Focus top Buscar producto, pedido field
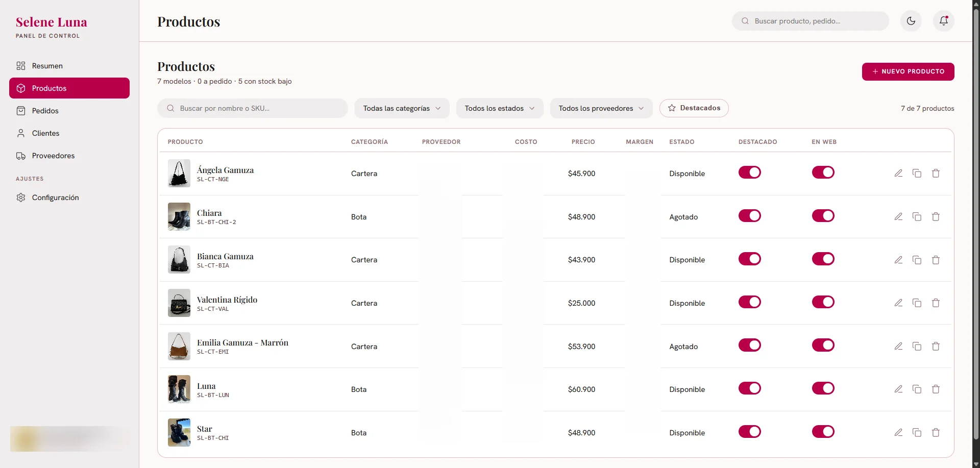The image size is (980, 468). (x=811, y=21)
